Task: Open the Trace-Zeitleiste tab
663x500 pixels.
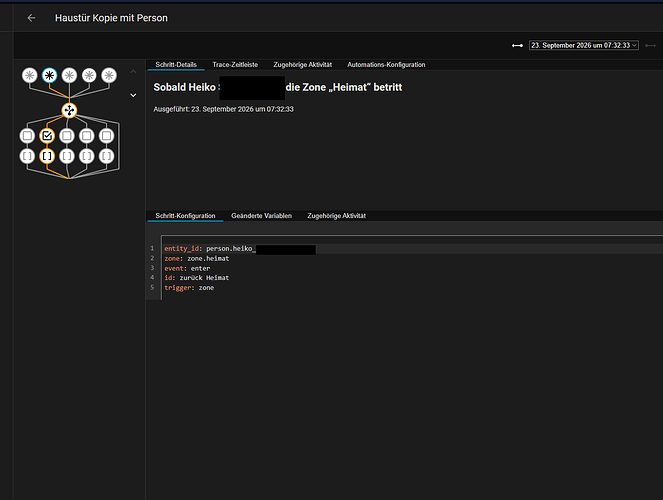Action: pyautogui.click(x=235, y=65)
